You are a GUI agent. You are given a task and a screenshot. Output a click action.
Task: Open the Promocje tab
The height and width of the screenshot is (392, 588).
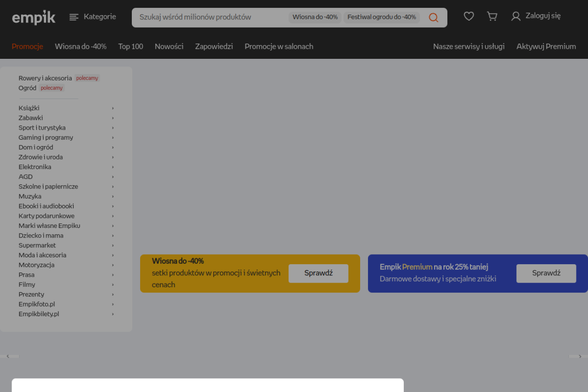27,46
